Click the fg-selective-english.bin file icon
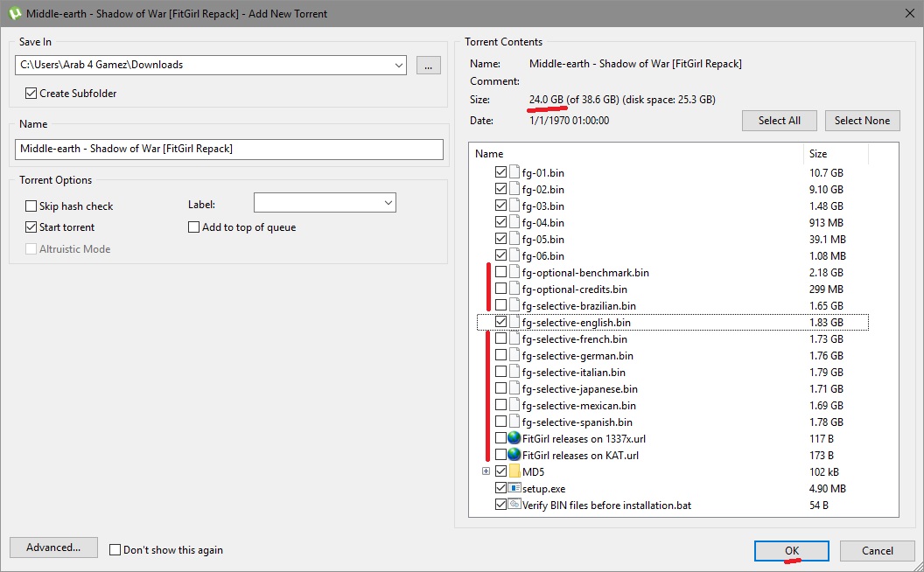This screenshot has height=572, width=924. (x=514, y=322)
